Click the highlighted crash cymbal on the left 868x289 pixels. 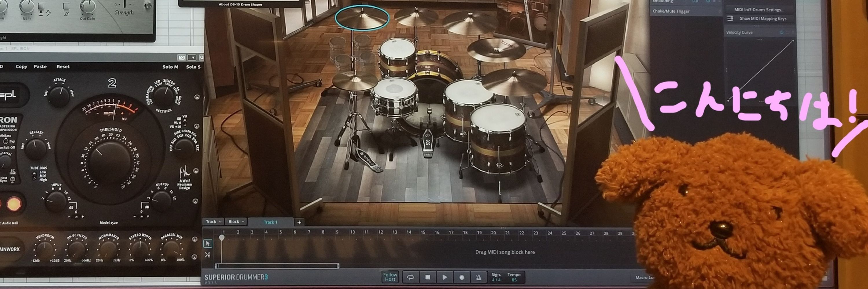click(362, 18)
